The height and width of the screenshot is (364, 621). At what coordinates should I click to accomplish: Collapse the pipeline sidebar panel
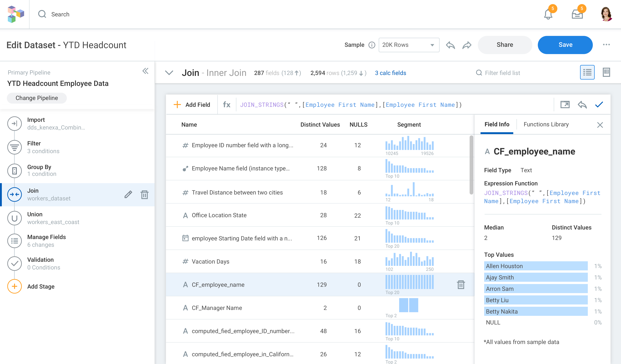pyautogui.click(x=145, y=71)
